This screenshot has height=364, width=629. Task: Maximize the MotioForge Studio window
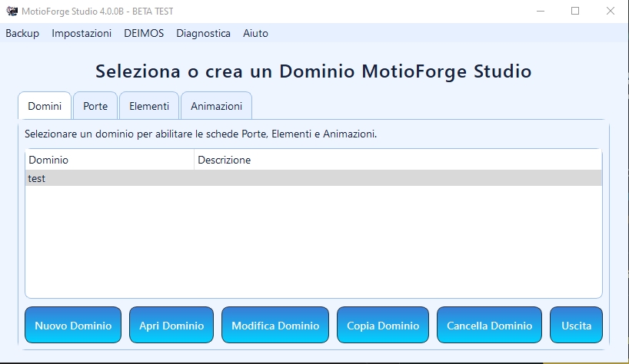coord(575,12)
